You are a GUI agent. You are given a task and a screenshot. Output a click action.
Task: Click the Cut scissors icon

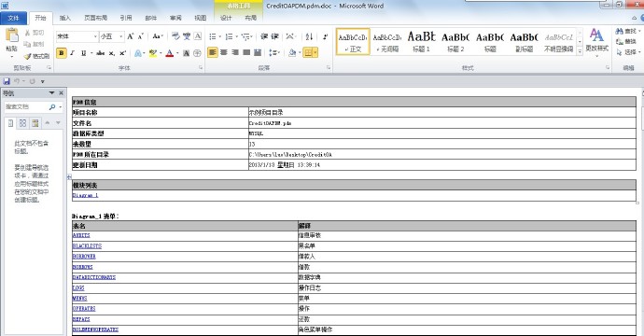click(x=28, y=33)
